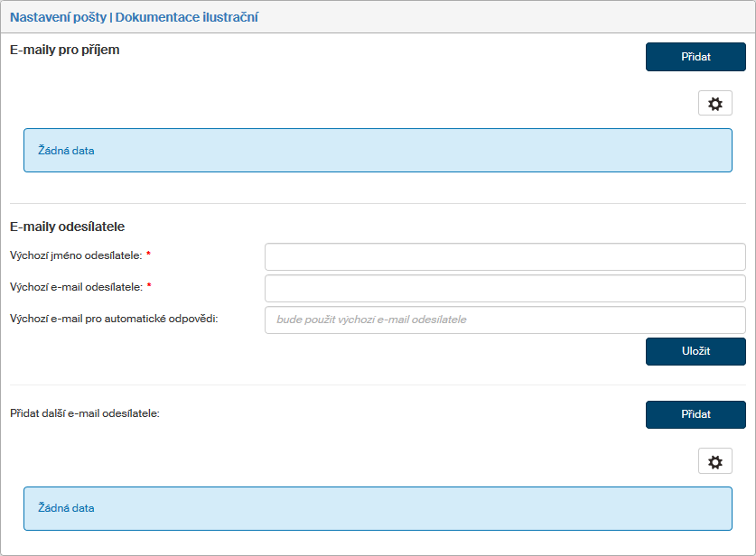Open table settings gear for receiving e-mails

pos(714,104)
